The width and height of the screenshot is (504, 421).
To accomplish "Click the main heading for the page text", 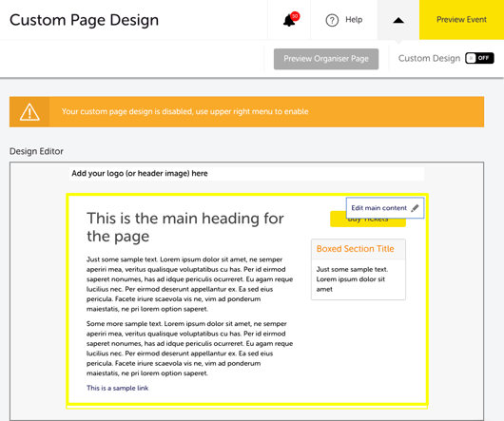I will [x=185, y=227].
